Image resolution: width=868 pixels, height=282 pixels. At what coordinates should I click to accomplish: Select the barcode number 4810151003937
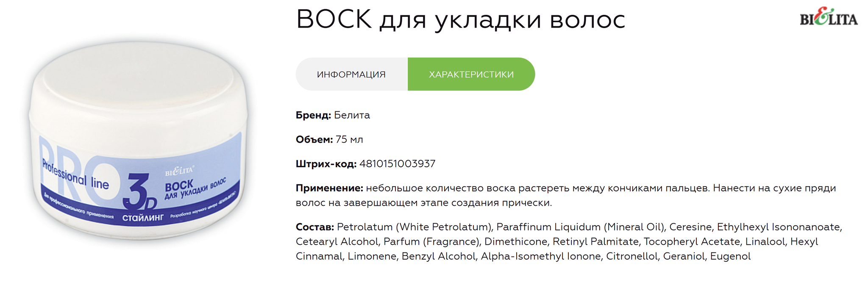pos(397,164)
